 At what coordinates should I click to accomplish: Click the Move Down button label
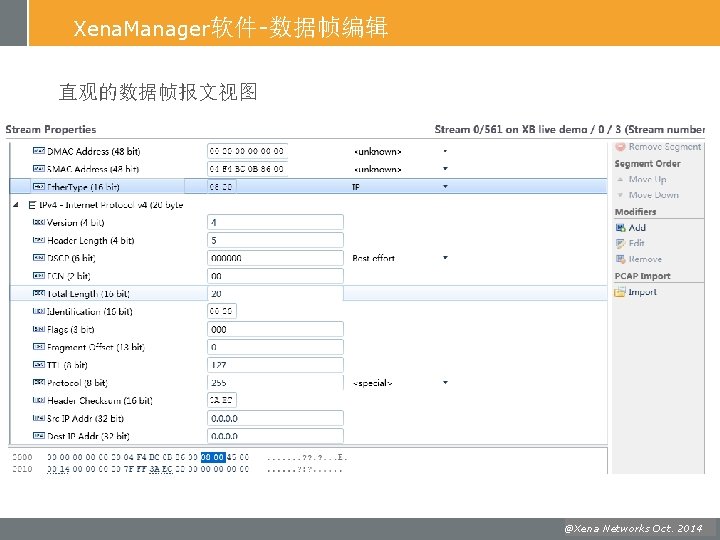653,195
